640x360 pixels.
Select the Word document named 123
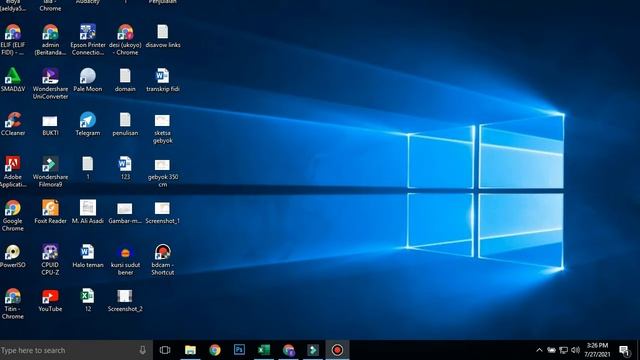tap(125, 168)
